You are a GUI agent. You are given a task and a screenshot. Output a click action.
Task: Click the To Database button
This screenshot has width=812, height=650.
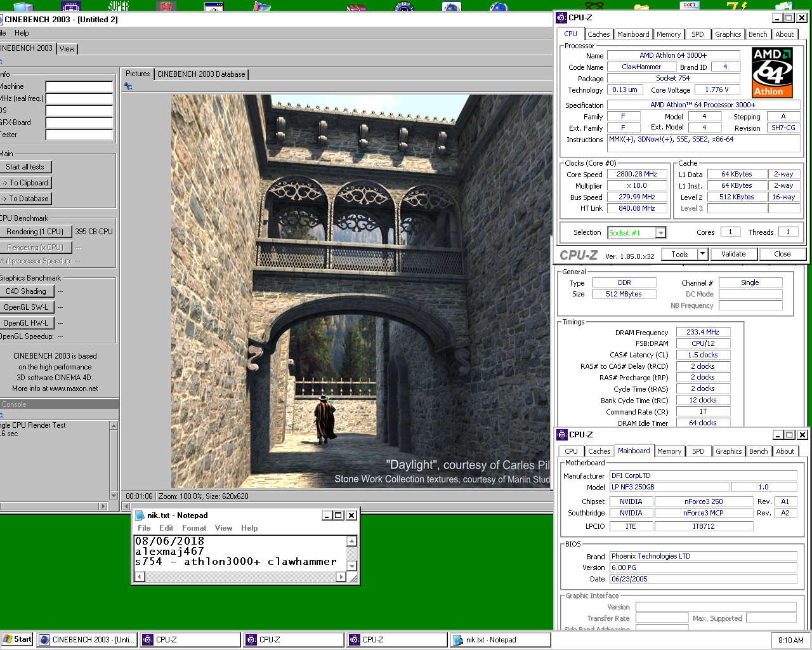pyautogui.click(x=25, y=199)
